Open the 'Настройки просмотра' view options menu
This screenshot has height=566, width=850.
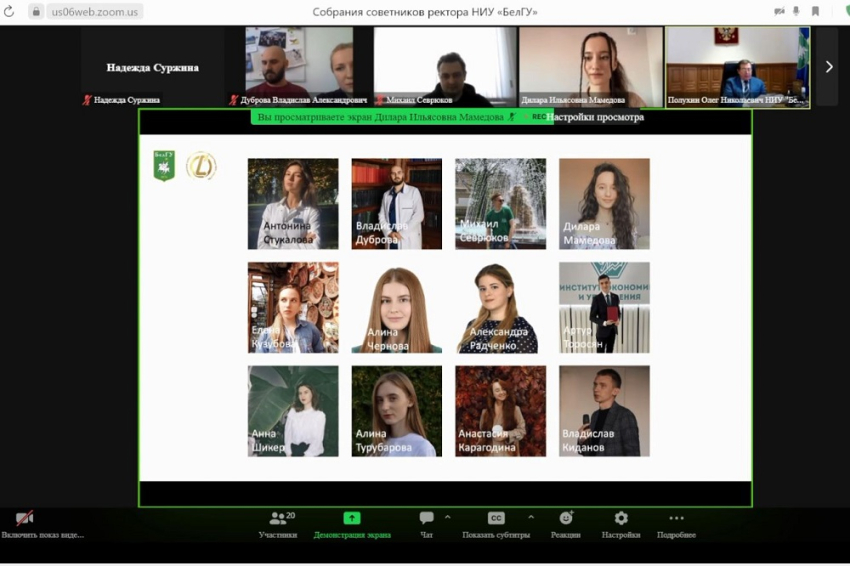595,117
